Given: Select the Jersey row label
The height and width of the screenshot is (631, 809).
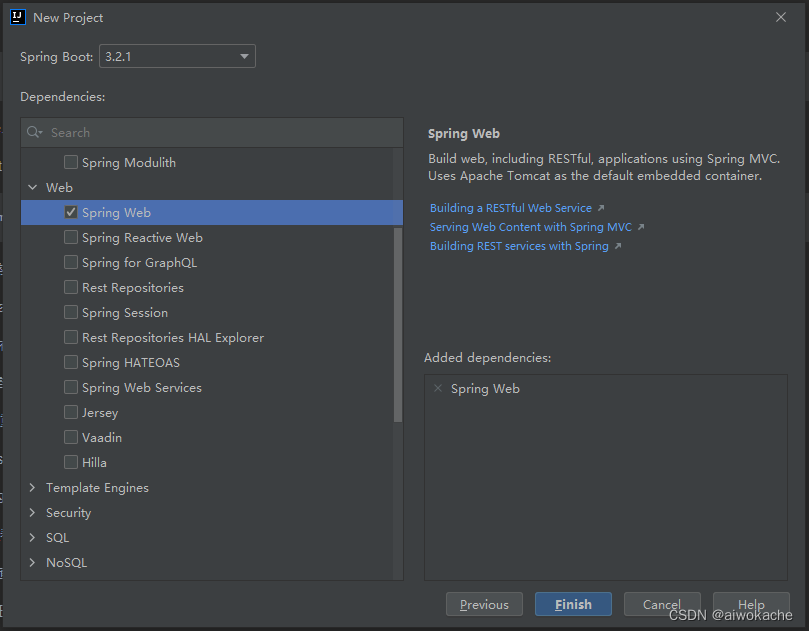Looking at the screenshot, I should tap(100, 412).
